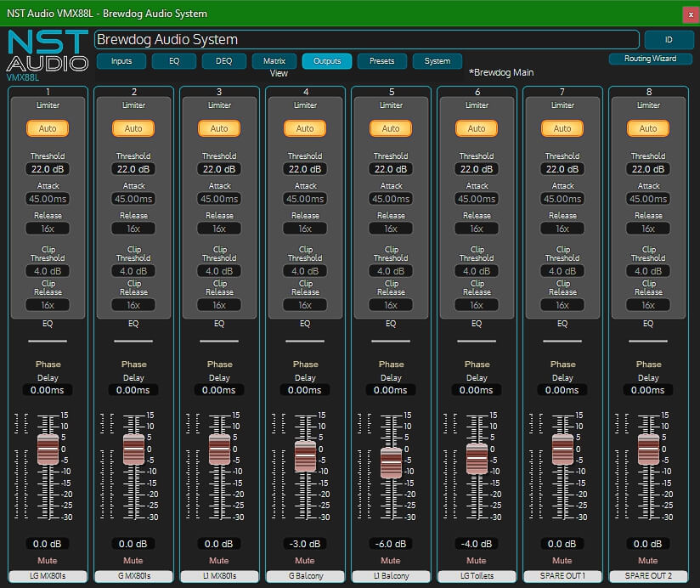Screen dimensions: 700x588
Task: Mute the LI Balcony output
Action: [391, 560]
